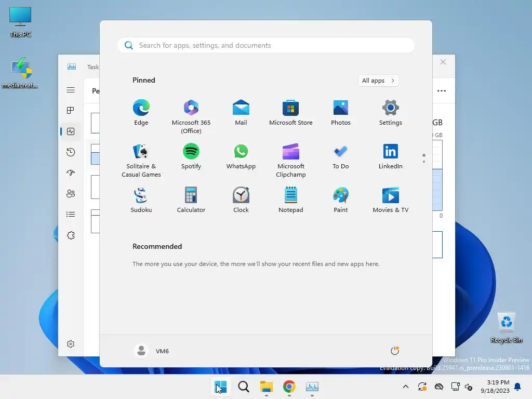Launch Movies & TV

391,200
